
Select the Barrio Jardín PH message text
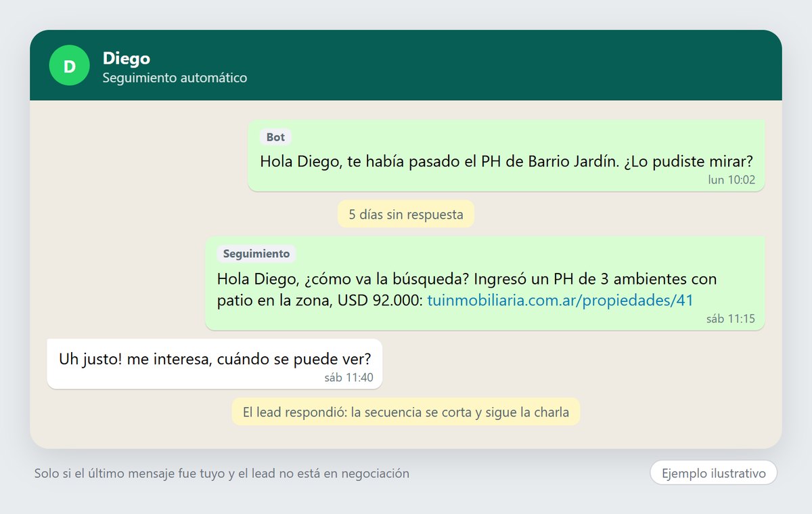506,162
